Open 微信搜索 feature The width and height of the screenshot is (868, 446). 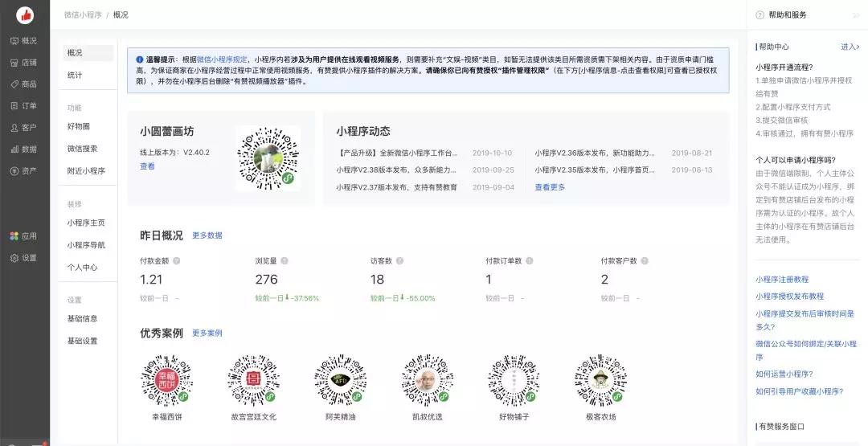pyautogui.click(x=83, y=149)
